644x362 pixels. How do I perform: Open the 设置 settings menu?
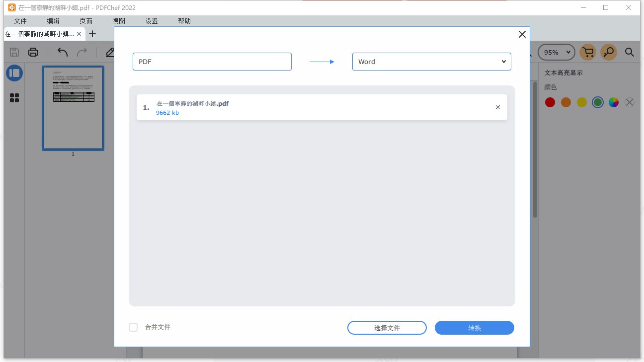(x=151, y=21)
